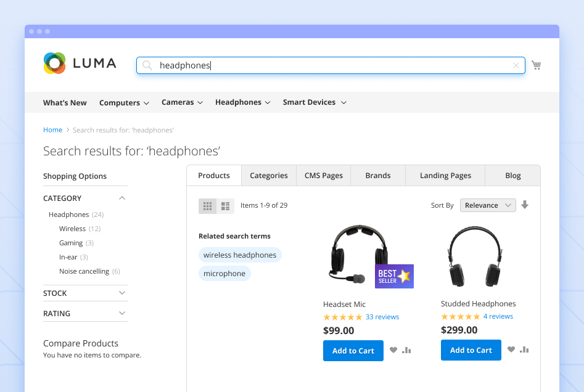Switch to list view layout icon
The height and width of the screenshot is (392, 584).
click(226, 205)
